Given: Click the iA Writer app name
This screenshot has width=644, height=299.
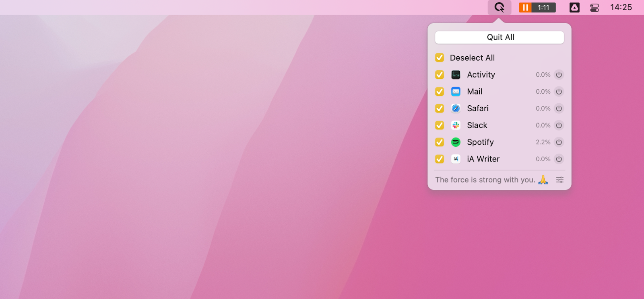Looking at the screenshot, I should tap(483, 159).
